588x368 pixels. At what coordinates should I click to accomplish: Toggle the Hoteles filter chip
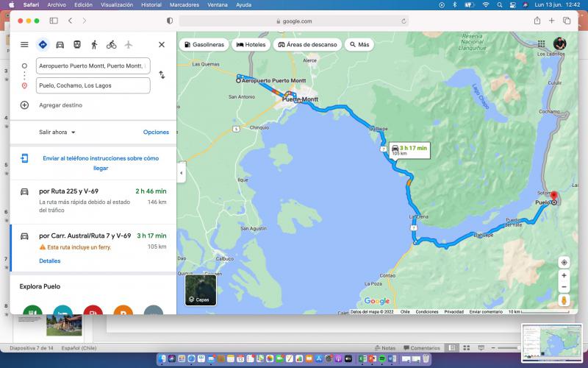(x=251, y=45)
